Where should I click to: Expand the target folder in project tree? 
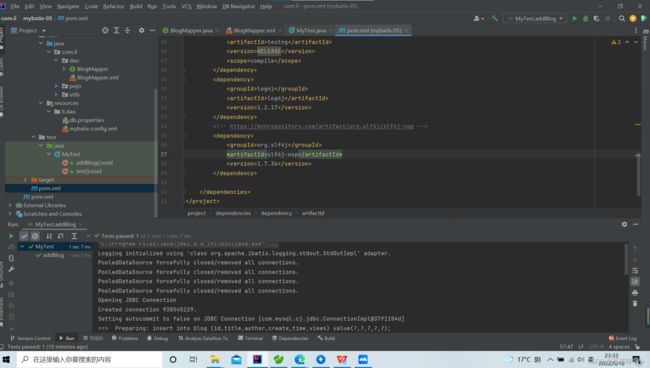point(26,180)
